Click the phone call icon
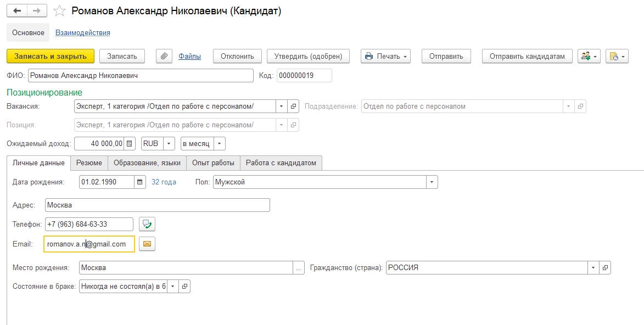This screenshot has width=644, height=325. tap(147, 224)
